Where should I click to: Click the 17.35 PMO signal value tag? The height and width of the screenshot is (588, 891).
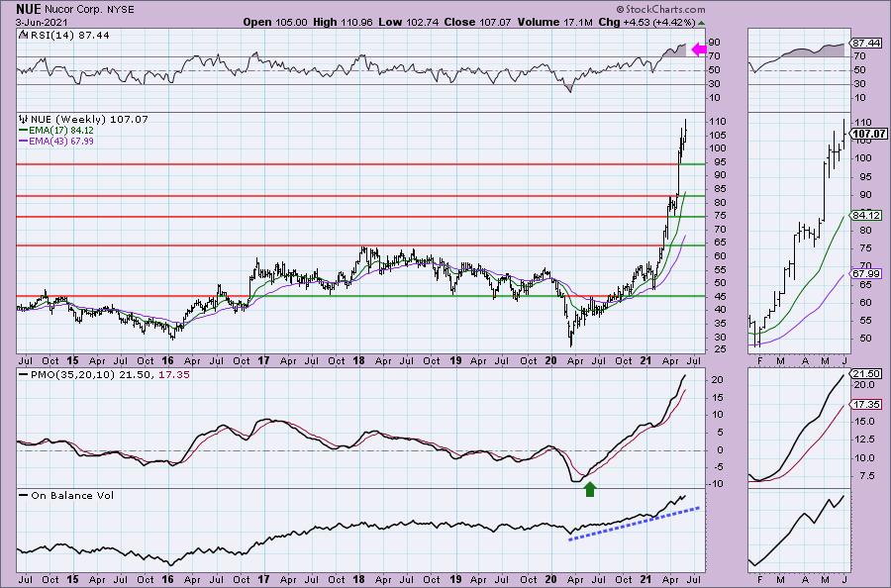(x=865, y=405)
